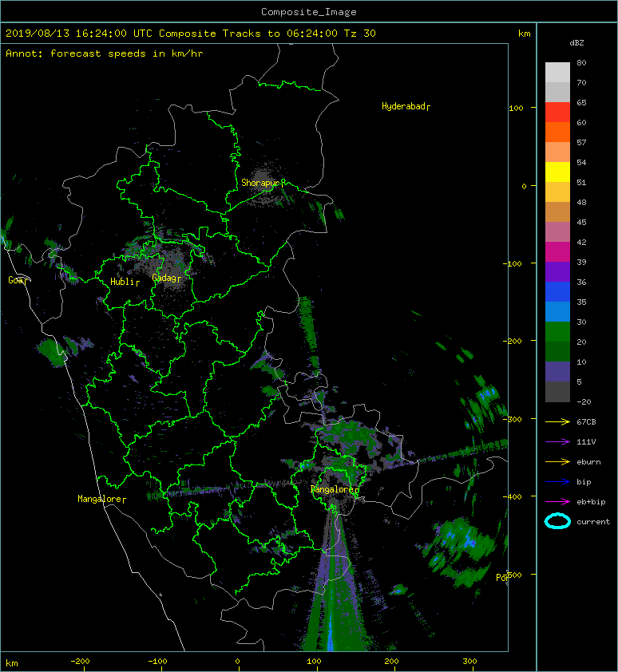Click the Composite_Image title text
This screenshot has width=618, height=672.
click(309, 12)
